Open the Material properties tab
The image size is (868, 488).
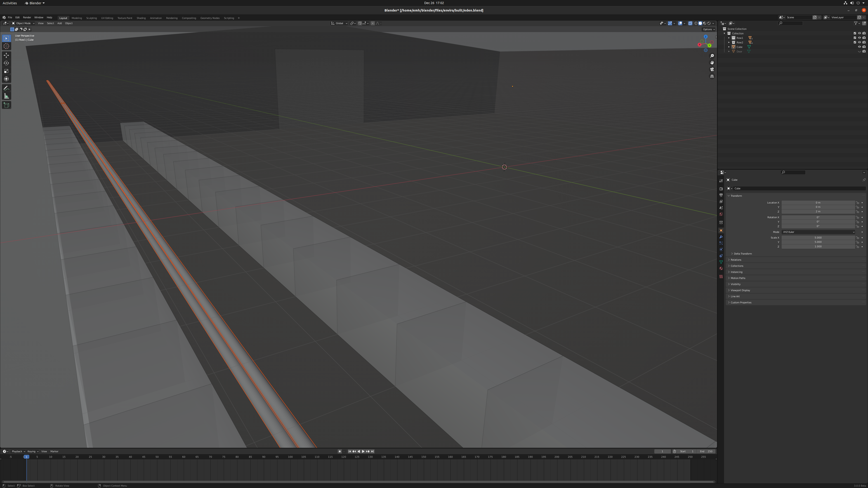[721, 268]
